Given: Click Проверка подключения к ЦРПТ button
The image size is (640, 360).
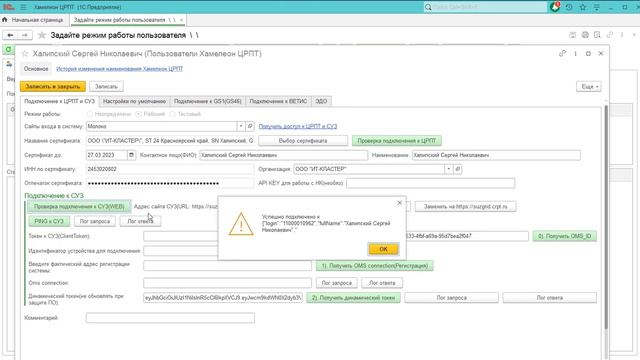Looking at the screenshot, I should pyautogui.click(x=397, y=141).
